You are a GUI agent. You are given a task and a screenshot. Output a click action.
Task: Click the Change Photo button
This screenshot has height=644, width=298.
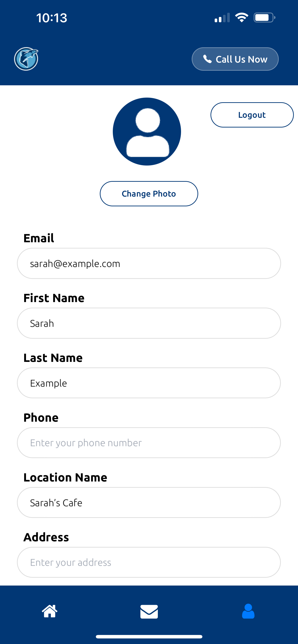[x=149, y=194]
